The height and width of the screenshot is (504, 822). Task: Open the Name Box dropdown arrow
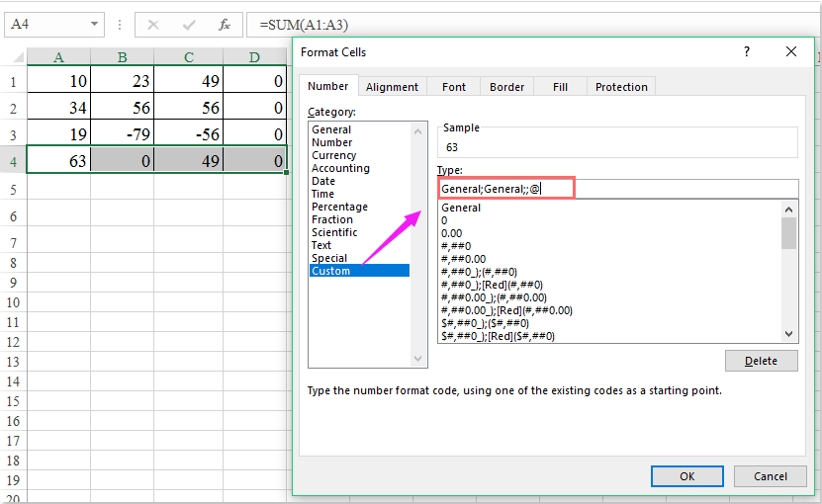(93, 24)
